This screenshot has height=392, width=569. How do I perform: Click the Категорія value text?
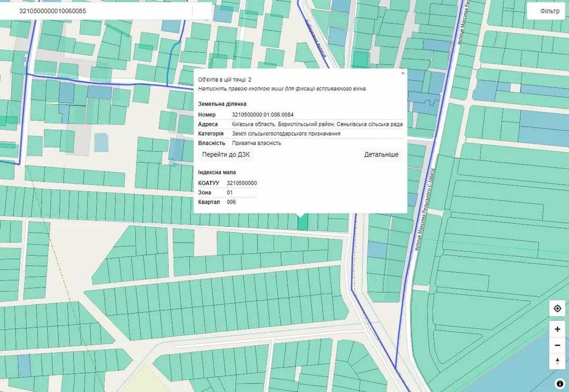click(286, 134)
